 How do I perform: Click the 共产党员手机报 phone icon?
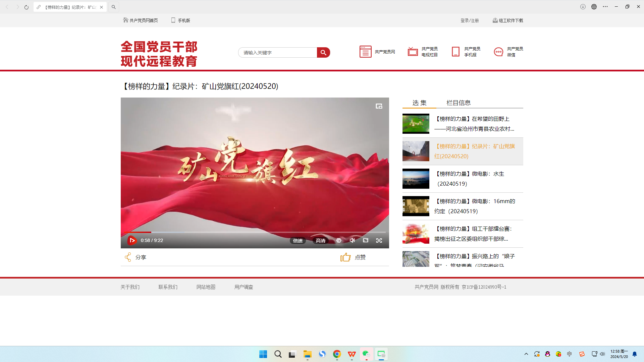(455, 52)
